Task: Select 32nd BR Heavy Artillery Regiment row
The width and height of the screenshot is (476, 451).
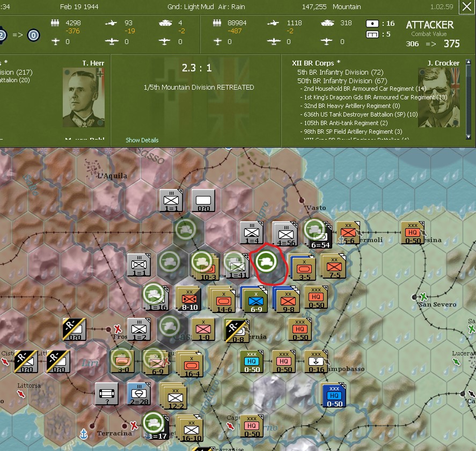Action: point(350,106)
